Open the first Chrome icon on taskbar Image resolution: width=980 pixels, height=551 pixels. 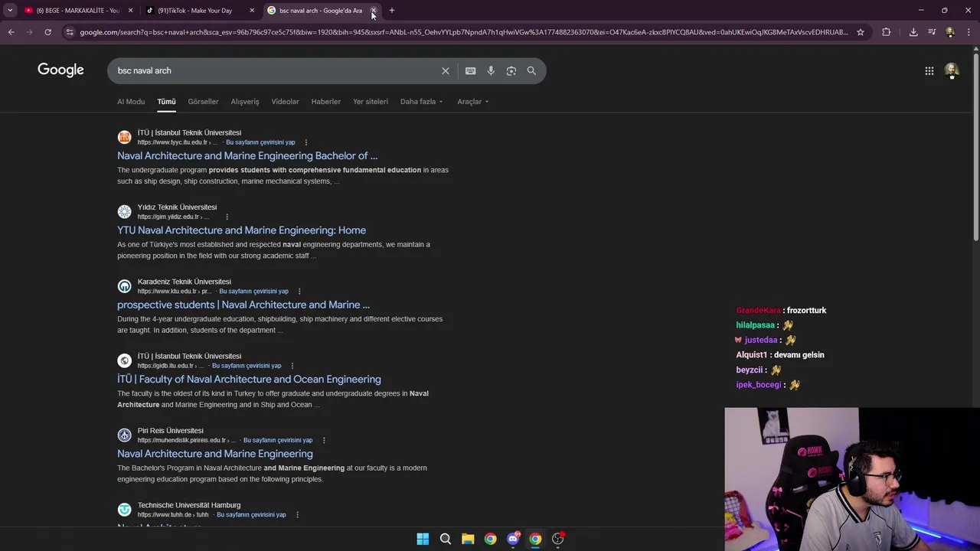pos(491,539)
